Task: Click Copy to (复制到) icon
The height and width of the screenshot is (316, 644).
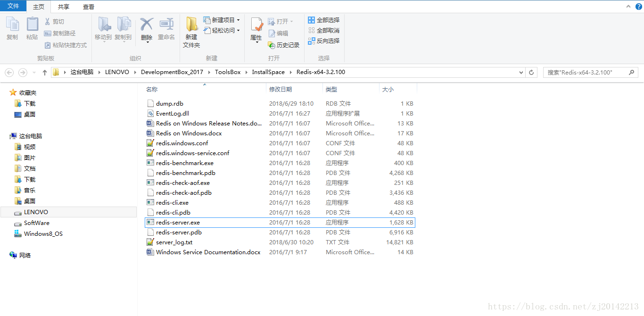Action: pos(123,28)
